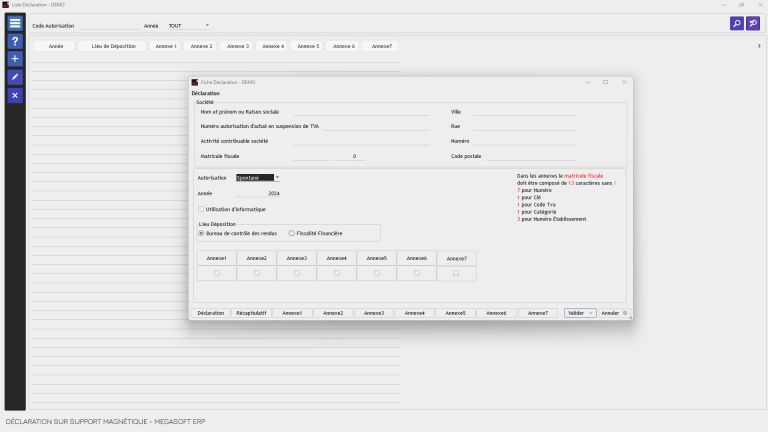The image size is (768, 432).
Task: Click Annuler button in the dialog
Action: tap(614, 313)
